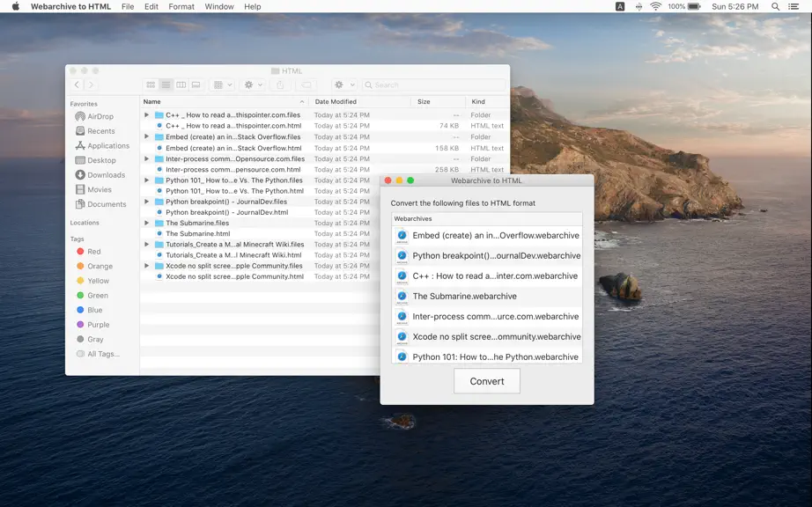
Task: Click the Finder Share button
Action: 280,84
